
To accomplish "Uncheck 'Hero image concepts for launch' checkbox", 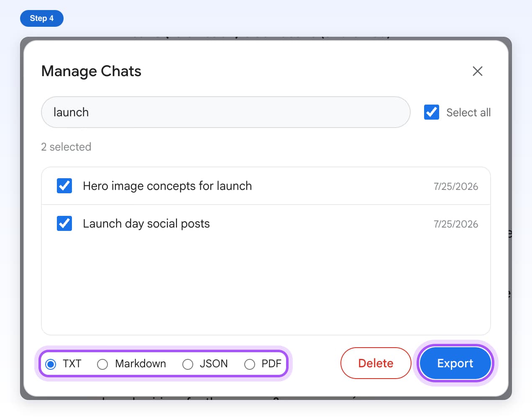I will coord(64,186).
